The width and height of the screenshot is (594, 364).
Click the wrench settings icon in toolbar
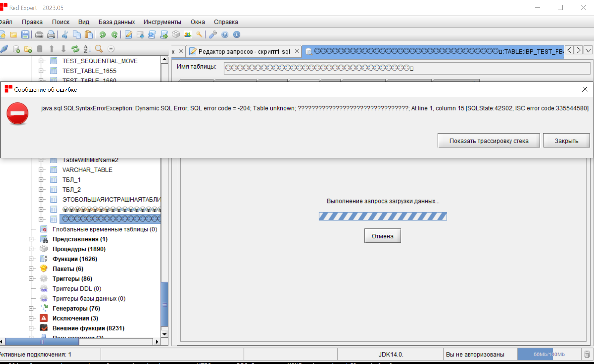click(213, 35)
